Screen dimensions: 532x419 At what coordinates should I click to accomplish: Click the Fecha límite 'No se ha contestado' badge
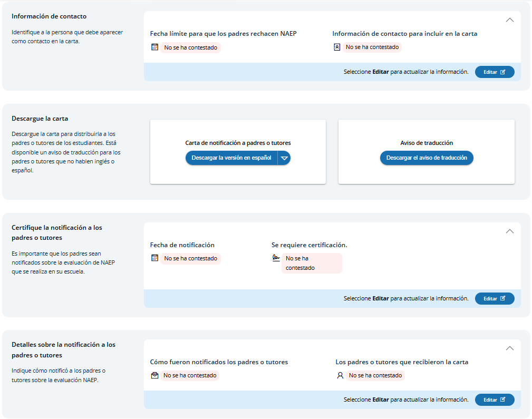point(190,47)
